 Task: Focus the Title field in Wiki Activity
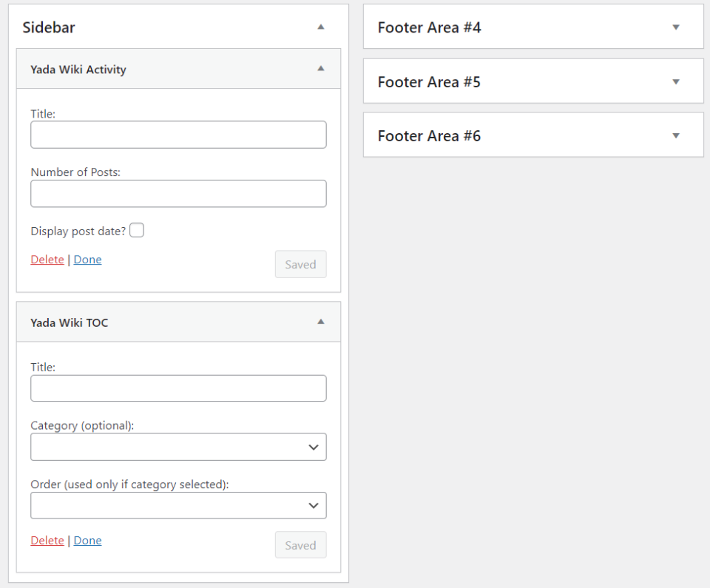click(178, 135)
